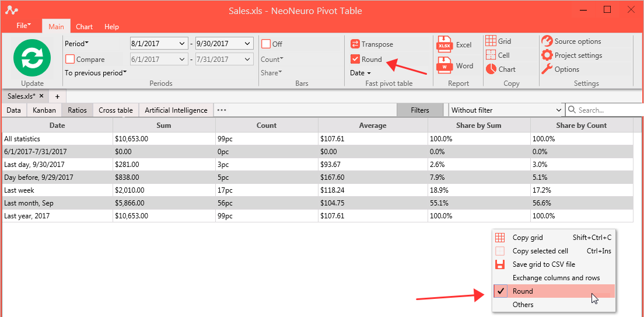
Task: Click the Sum column header
Action: [x=164, y=126]
